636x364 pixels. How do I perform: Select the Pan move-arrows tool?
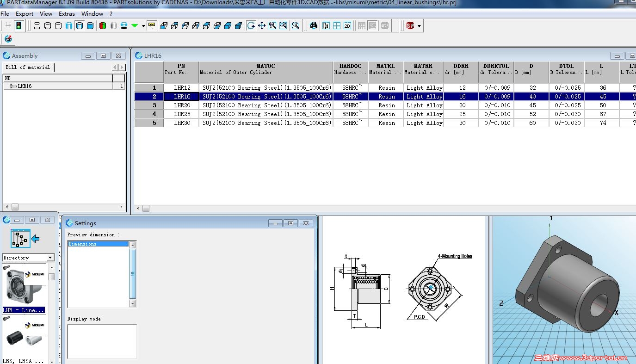click(x=262, y=26)
